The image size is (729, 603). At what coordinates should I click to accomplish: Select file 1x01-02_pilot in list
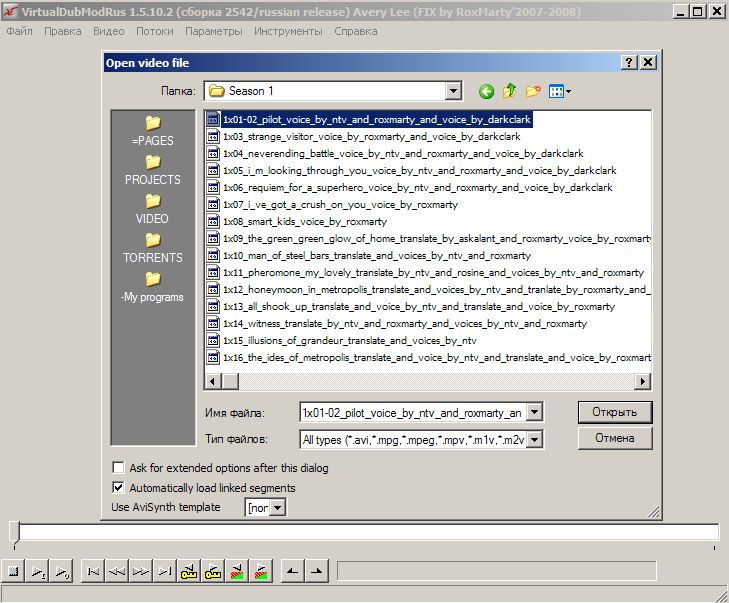point(377,119)
